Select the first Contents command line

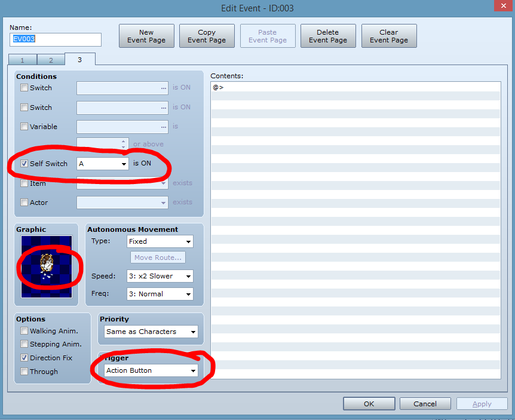[x=355, y=87]
